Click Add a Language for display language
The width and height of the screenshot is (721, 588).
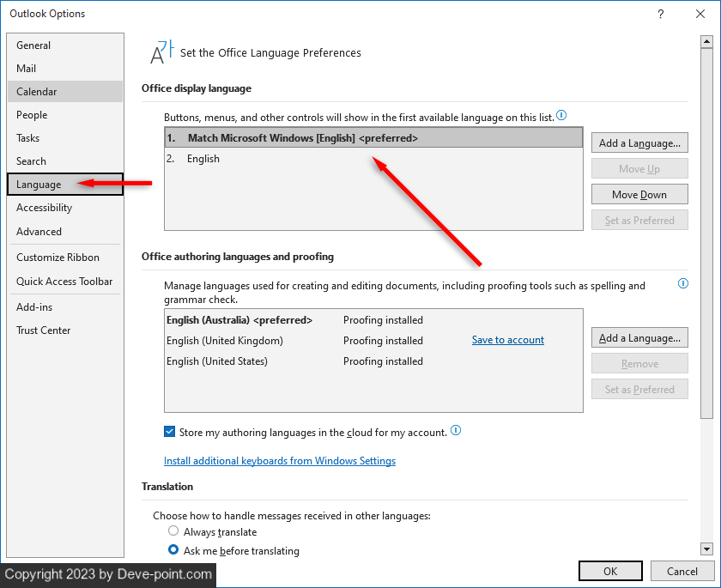(x=639, y=143)
